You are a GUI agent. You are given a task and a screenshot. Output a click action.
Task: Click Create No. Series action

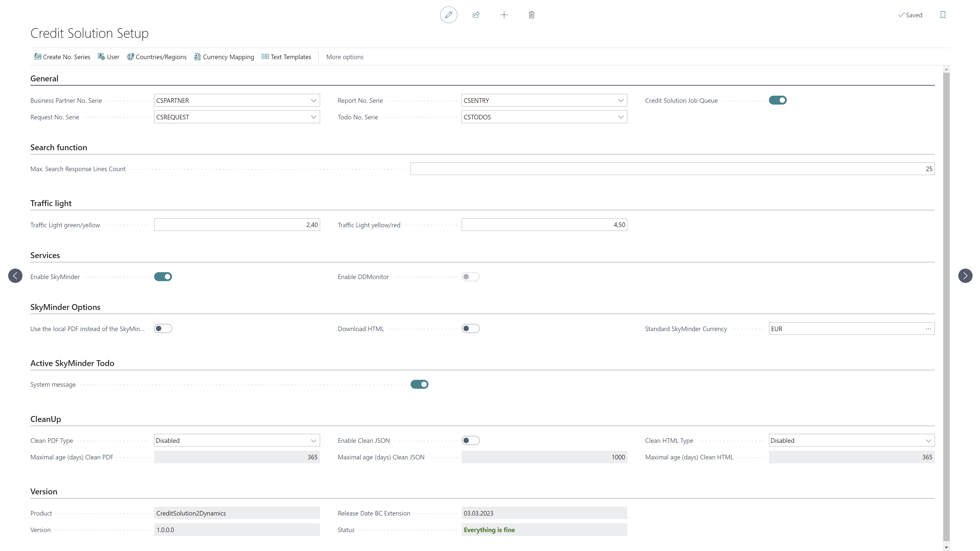pos(62,57)
